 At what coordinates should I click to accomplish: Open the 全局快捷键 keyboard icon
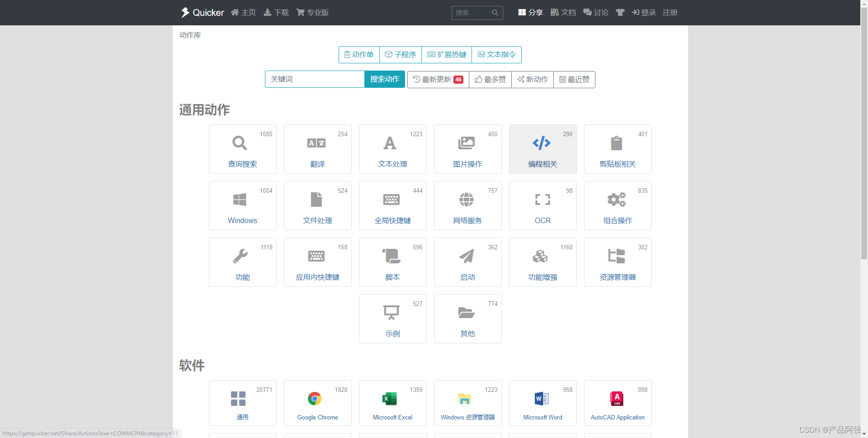(x=392, y=200)
